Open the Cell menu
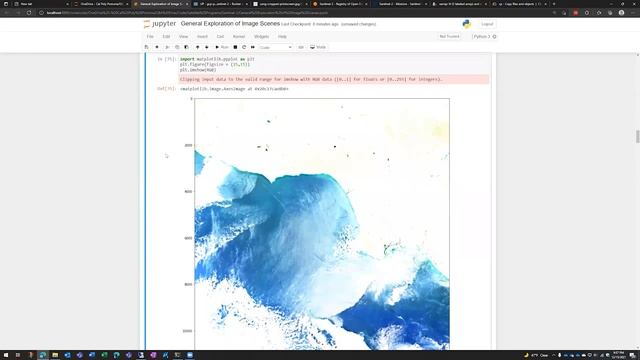The height and width of the screenshot is (360, 640). [220, 37]
